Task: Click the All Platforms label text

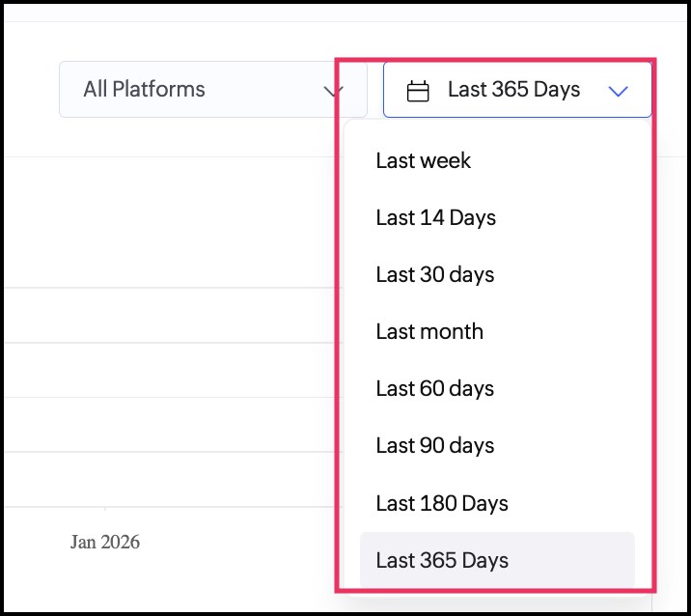Action: 145,90
